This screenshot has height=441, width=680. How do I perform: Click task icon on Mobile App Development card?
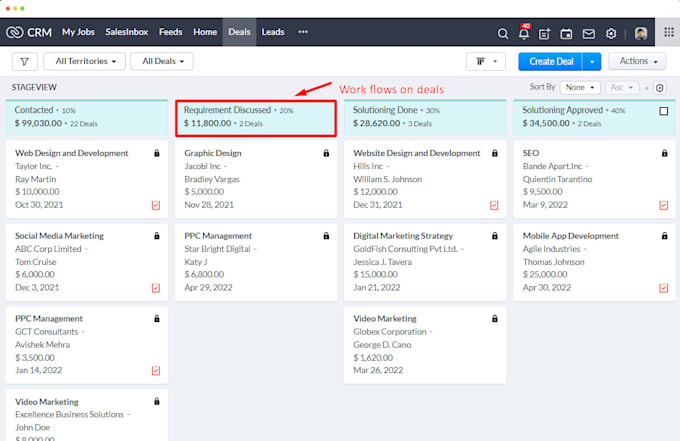coord(664,288)
